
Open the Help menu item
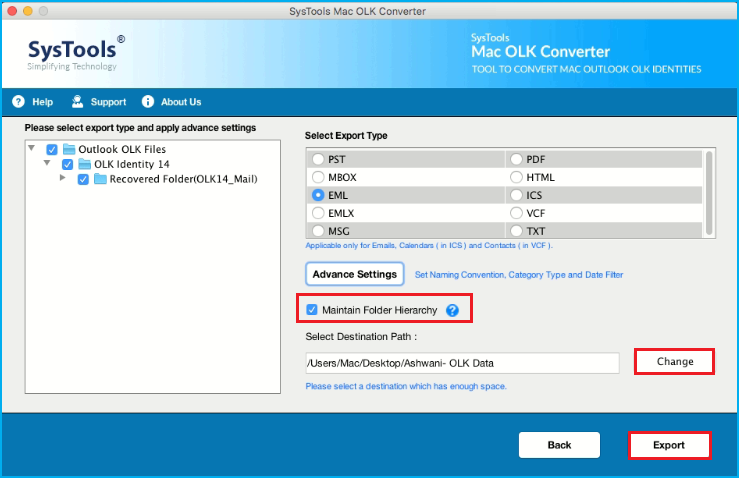tap(42, 102)
